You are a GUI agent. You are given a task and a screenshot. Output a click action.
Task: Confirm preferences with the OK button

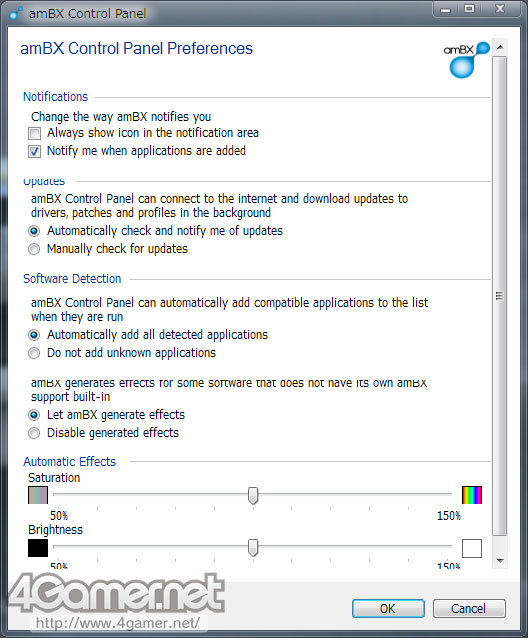tap(388, 608)
